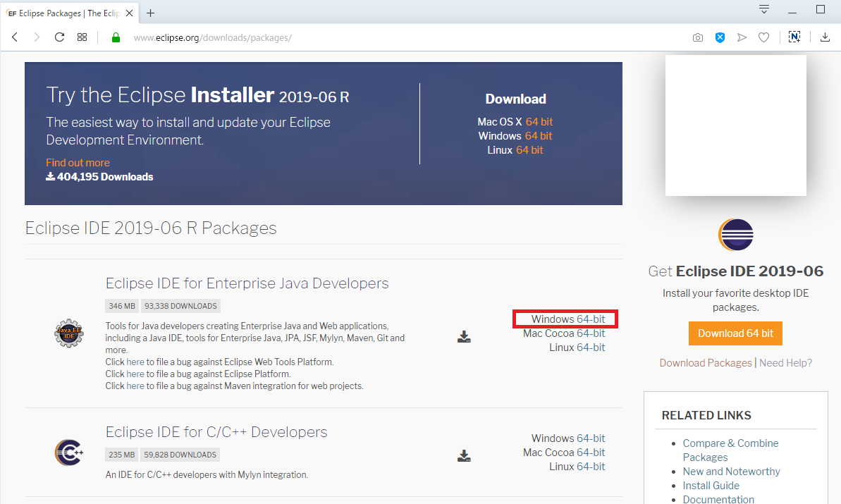Open a new tab with the plus button
The image size is (841, 504).
(151, 13)
